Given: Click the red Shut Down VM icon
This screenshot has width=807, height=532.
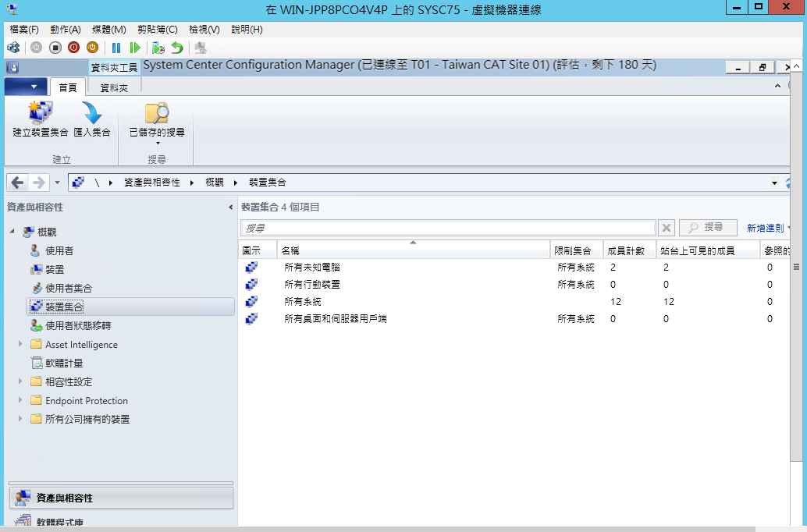Looking at the screenshot, I should tap(73, 48).
